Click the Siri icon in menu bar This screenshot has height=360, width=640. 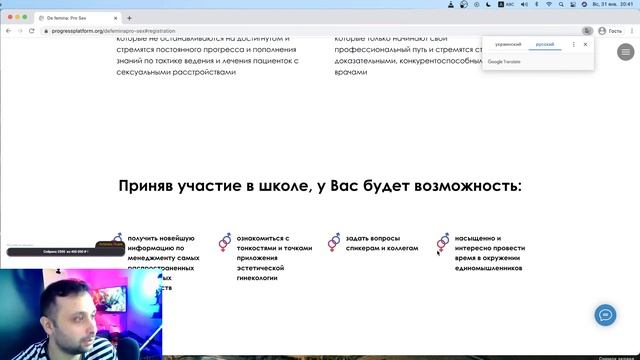pyautogui.click(x=584, y=4)
